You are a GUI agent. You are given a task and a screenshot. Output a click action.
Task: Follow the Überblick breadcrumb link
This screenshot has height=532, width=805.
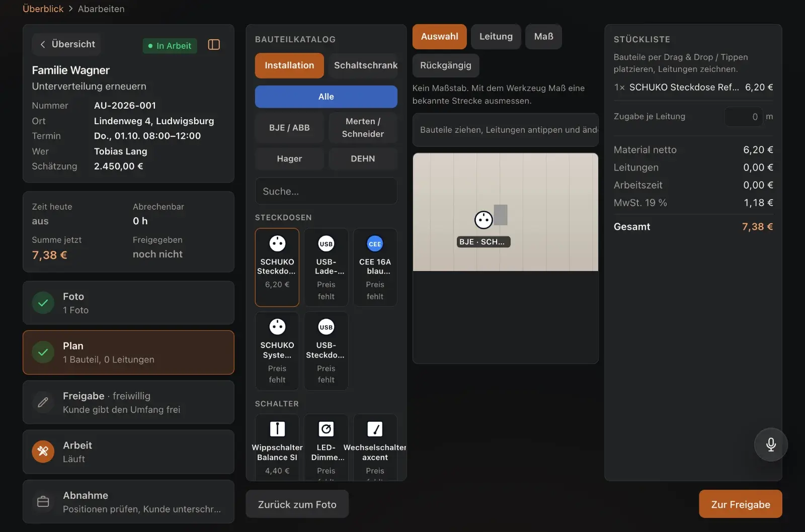43,9
